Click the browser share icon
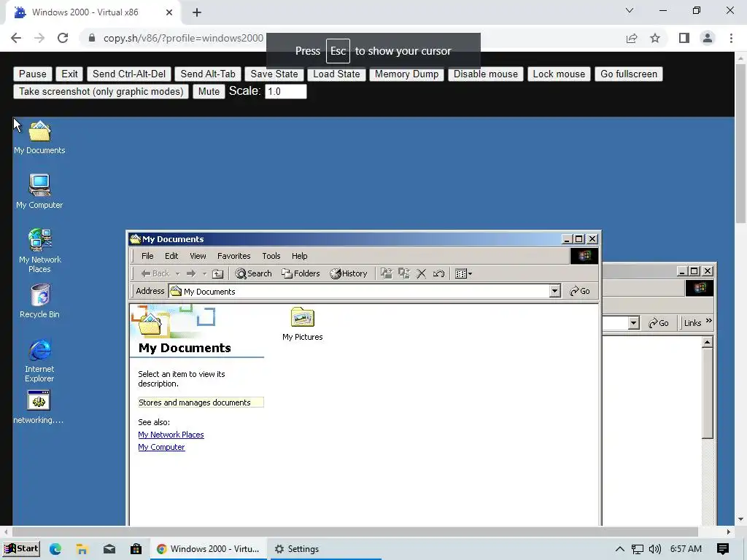The width and height of the screenshot is (747, 560). [632, 38]
